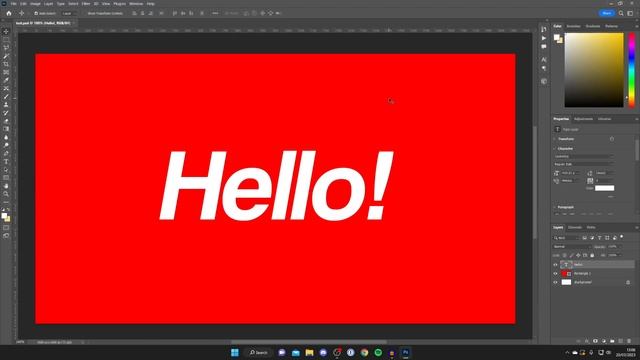Open the File menu

[x=13, y=4]
